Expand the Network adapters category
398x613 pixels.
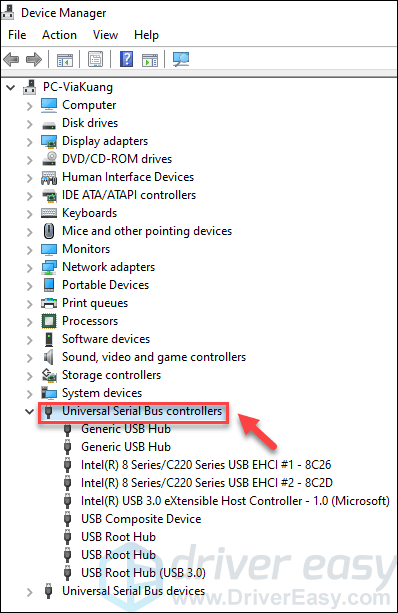(x=29, y=267)
